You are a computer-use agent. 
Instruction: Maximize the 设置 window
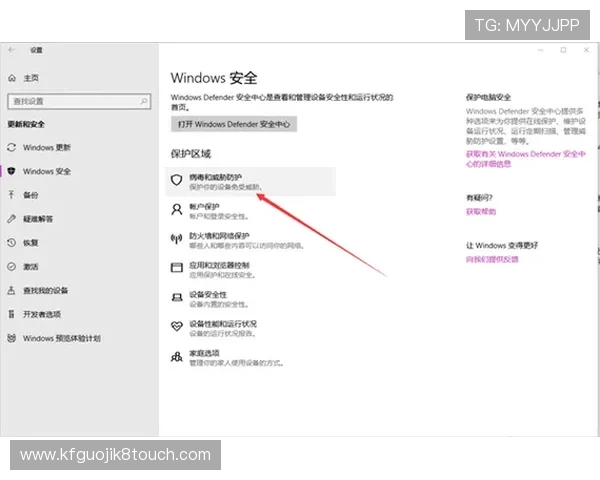click(563, 50)
